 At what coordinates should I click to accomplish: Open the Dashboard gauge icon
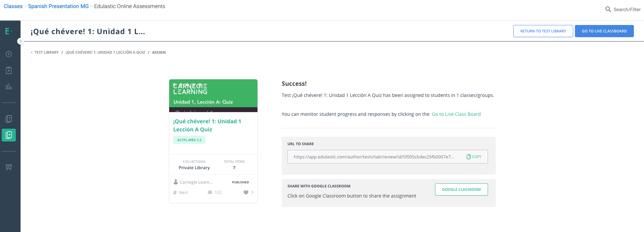[9, 54]
